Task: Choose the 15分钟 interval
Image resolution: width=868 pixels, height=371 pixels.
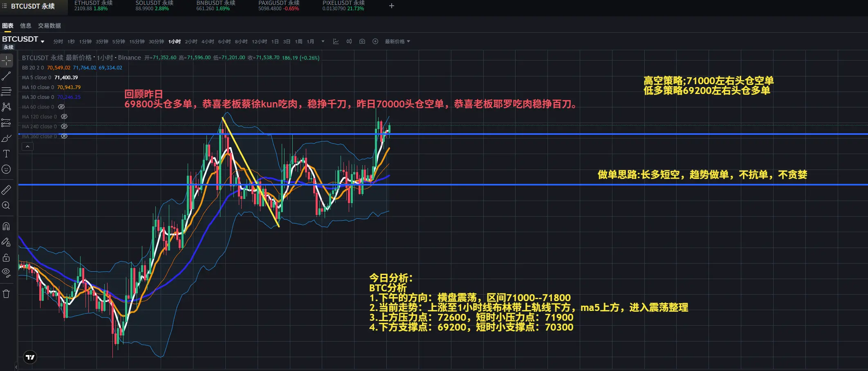Action: pyautogui.click(x=137, y=42)
